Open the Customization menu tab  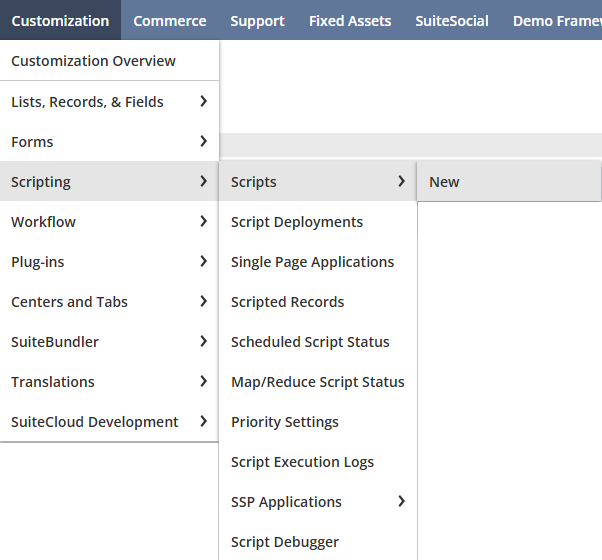pyautogui.click(x=60, y=21)
